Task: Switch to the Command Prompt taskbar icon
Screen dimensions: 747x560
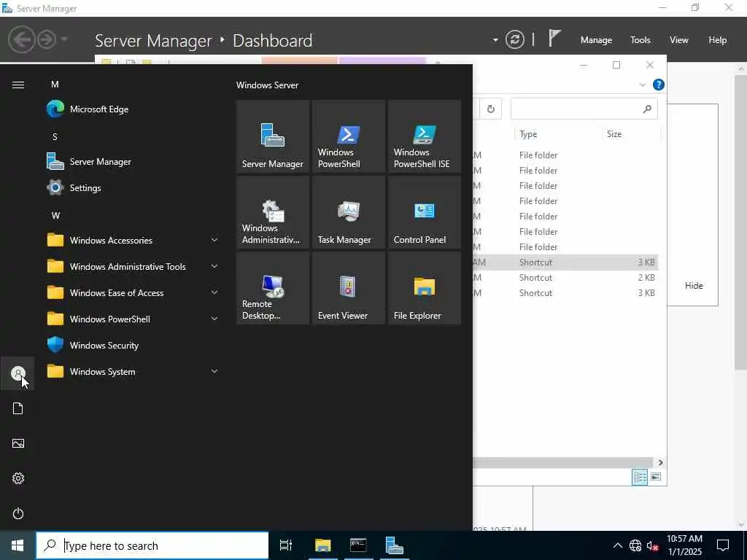Action: click(358, 545)
